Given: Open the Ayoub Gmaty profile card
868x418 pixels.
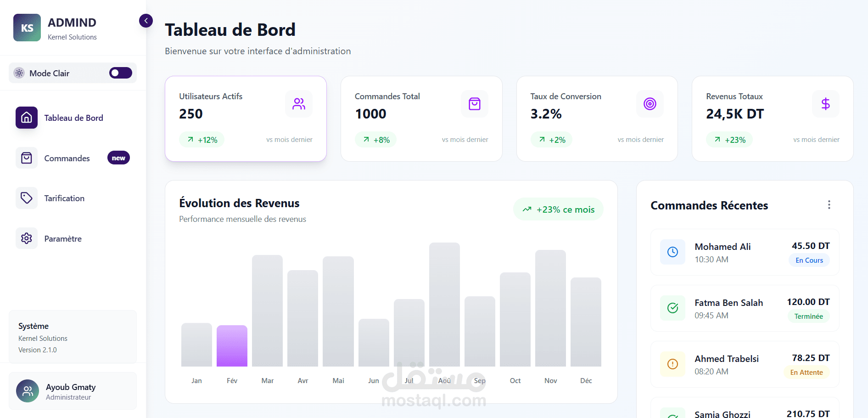Looking at the screenshot, I should click(x=73, y=391).
